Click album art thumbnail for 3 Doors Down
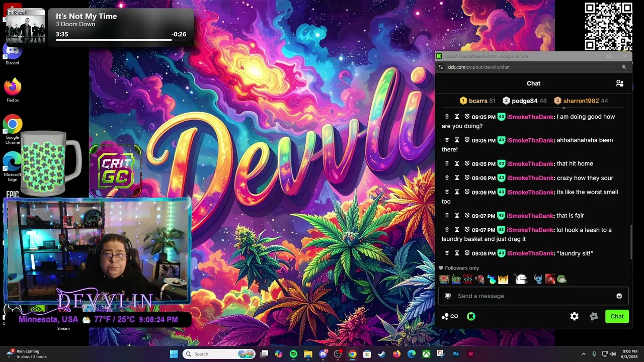This screenshot has width=644, height=362. (25, 26)
